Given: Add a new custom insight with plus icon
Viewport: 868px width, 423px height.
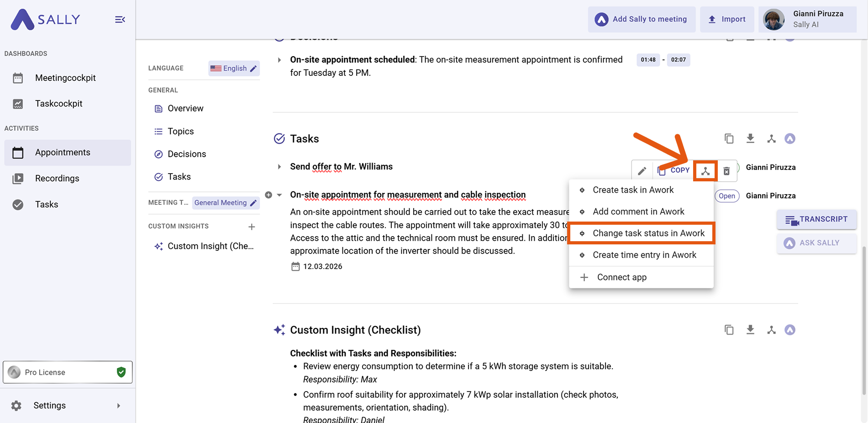Looking at the screenshot, I should (252, 227).
